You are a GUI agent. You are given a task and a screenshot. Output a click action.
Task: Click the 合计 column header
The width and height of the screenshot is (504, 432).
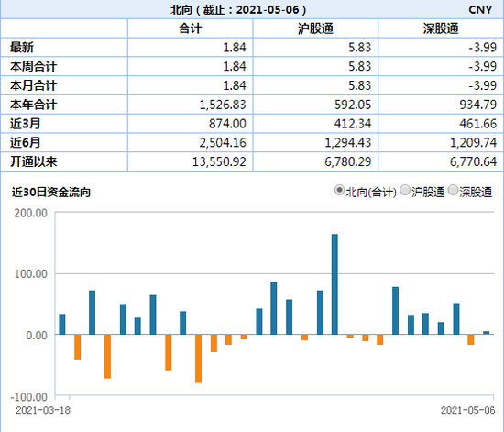[x=190, y=28]
